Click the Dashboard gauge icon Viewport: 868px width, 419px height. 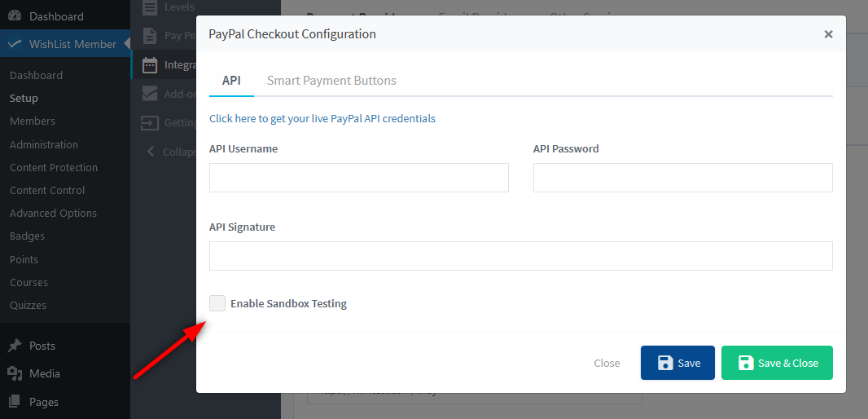(x=15, y=16)
